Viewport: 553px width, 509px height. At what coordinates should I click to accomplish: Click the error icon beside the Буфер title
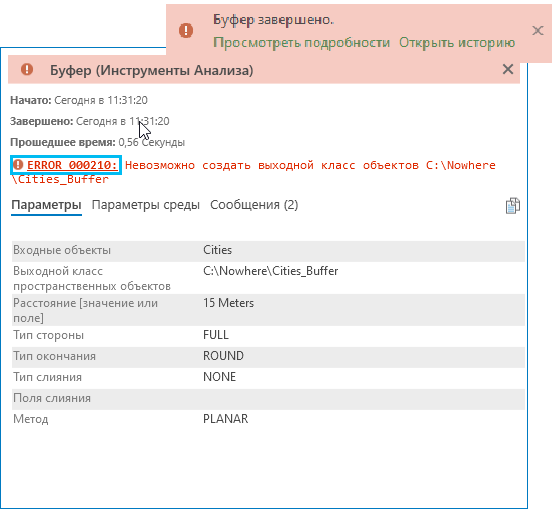pos(27,69)
